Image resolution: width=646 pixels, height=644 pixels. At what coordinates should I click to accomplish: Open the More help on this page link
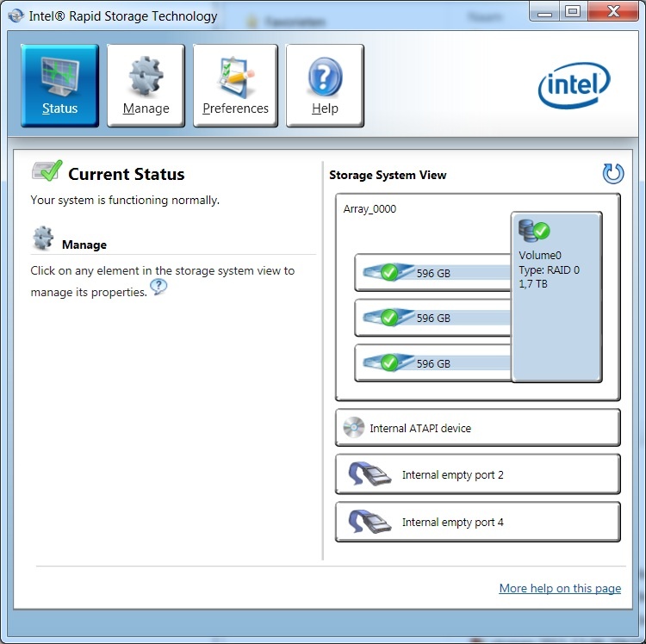(560, 588)
